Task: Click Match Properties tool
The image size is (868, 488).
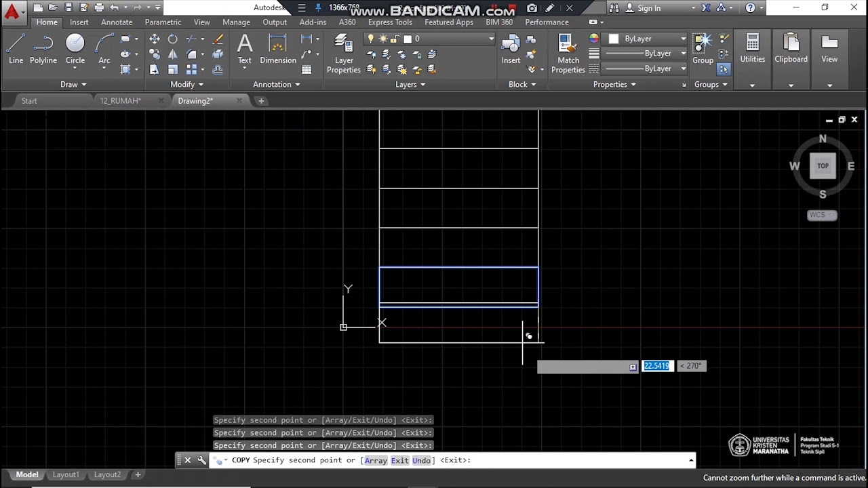Action: [x=568, y=54]
